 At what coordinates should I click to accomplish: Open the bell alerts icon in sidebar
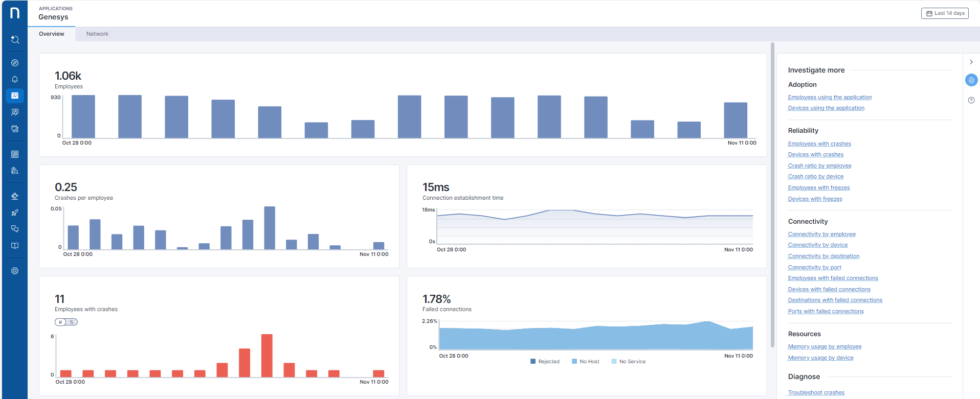[15, 79]
